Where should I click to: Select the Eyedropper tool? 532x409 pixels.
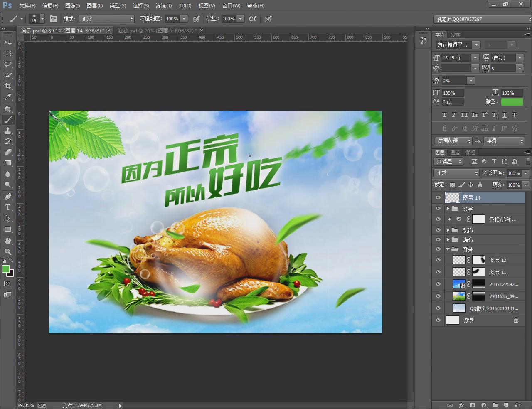pyautogui.click(x=8, y=97)
